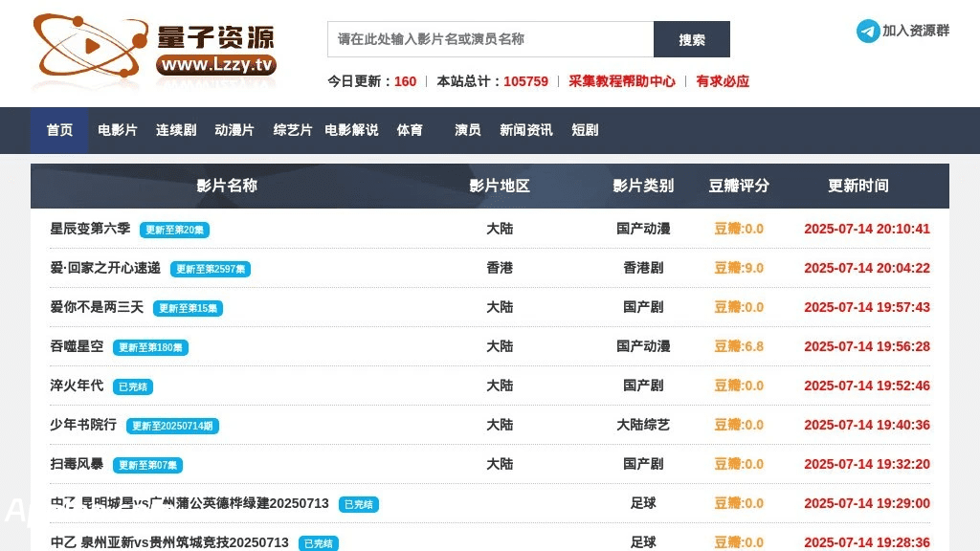Select the 短剧 menu item
The width and height of the screenshot is (980, 551).
click(585, 130)
